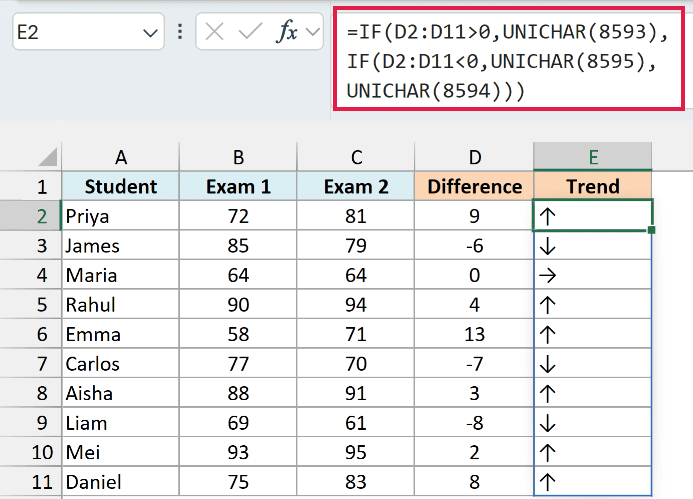Click Carlos's Difference value -7

(474, 363)
